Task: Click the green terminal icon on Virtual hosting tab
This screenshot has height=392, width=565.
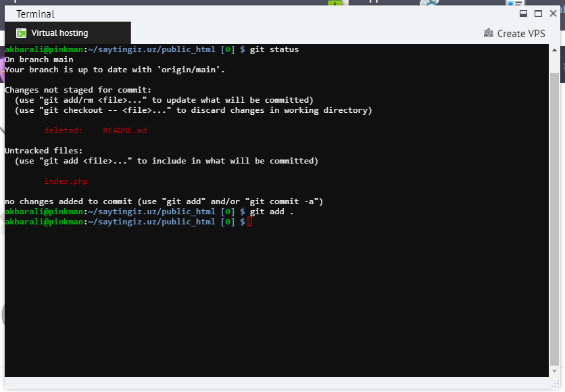Action: 21,34
